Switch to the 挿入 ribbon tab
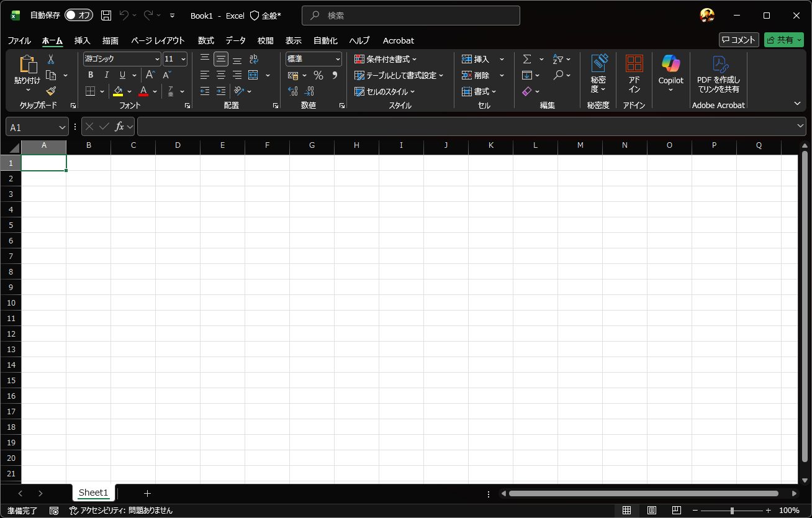This screenshot has height=518, width=812. 82,40
